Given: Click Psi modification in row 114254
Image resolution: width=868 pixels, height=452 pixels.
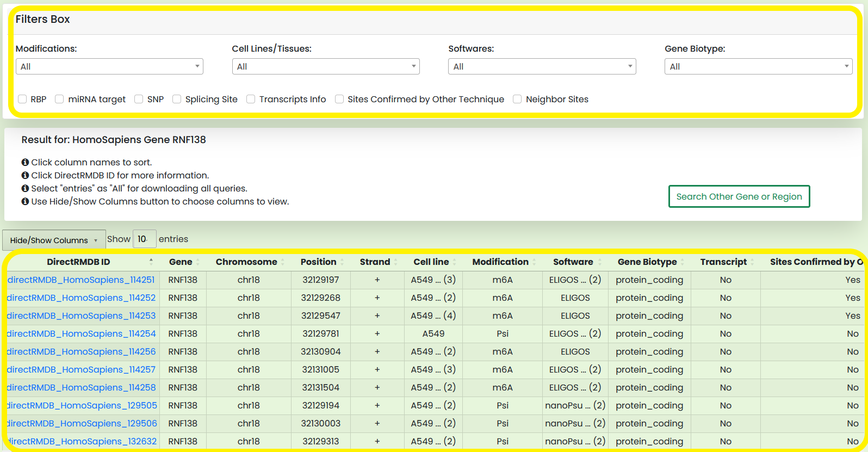Looking at the screenshot, I should pyautogui.click(x=503, y=333).
